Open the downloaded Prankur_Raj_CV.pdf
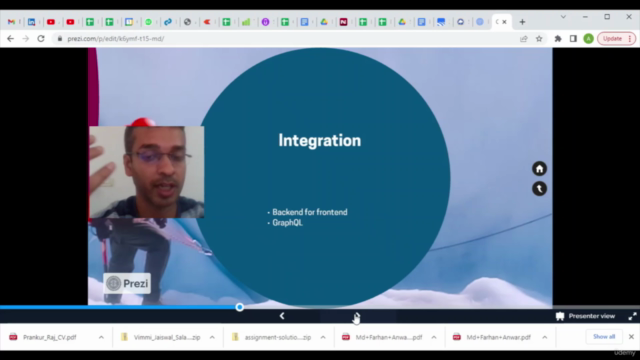This screenshot has height=360, width=640. tap(50, 337)
